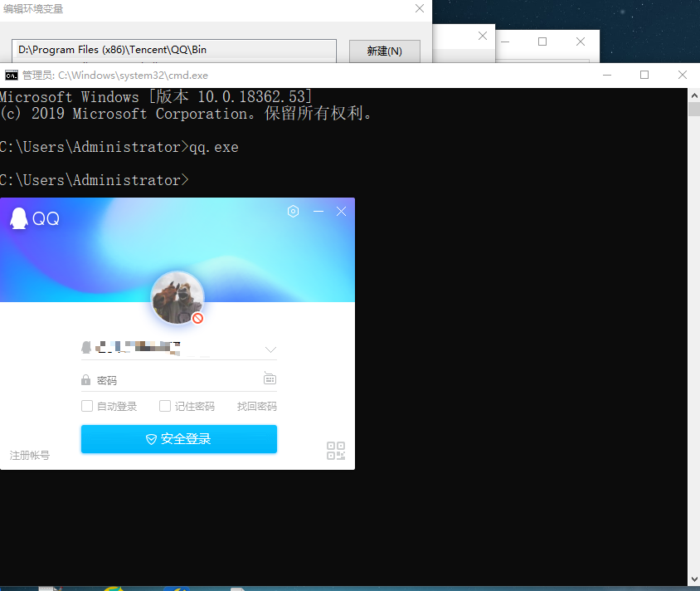Expand the QQ account selection dropdown
The height and width of the screenshot is (591, 700).
[271, 348]
